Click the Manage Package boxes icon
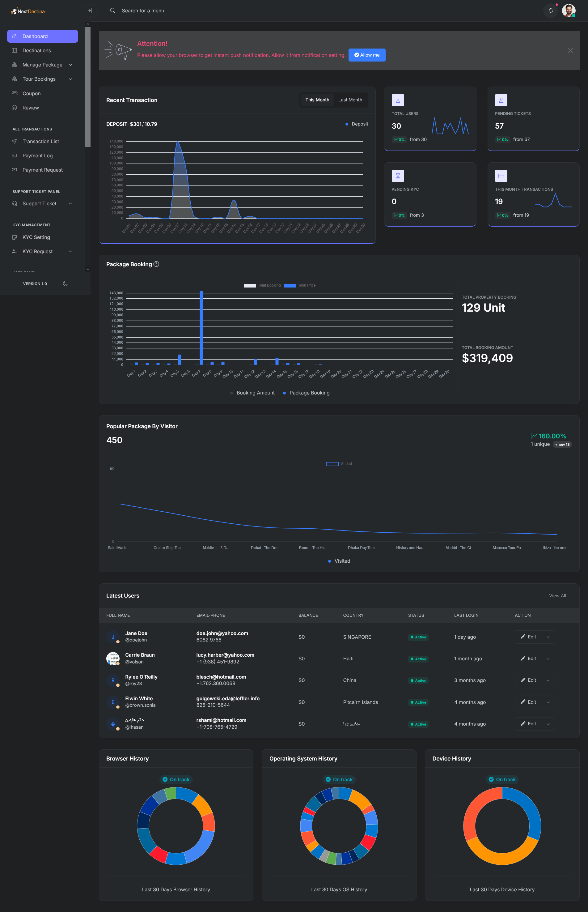Image resolution: width=588 pixels, height=912 pixels. pos(14,65)
